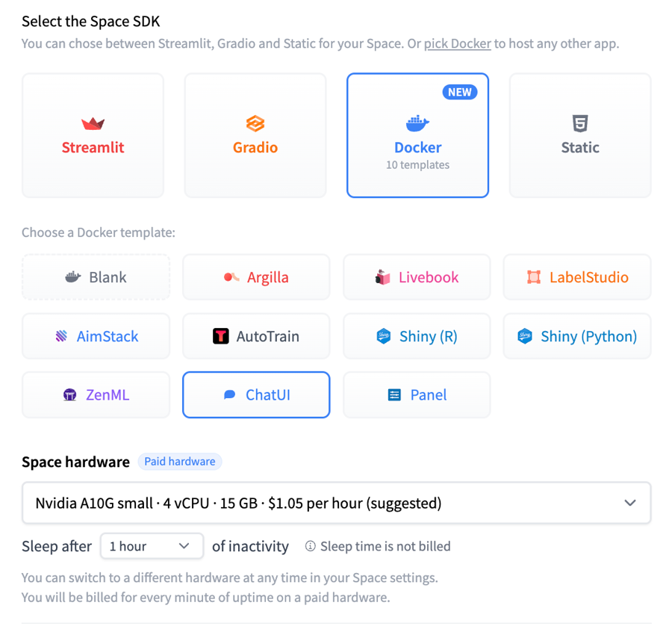672x629 pixels.
Task: Select the ChatUI template option
Action: click(x=256, y=395)
